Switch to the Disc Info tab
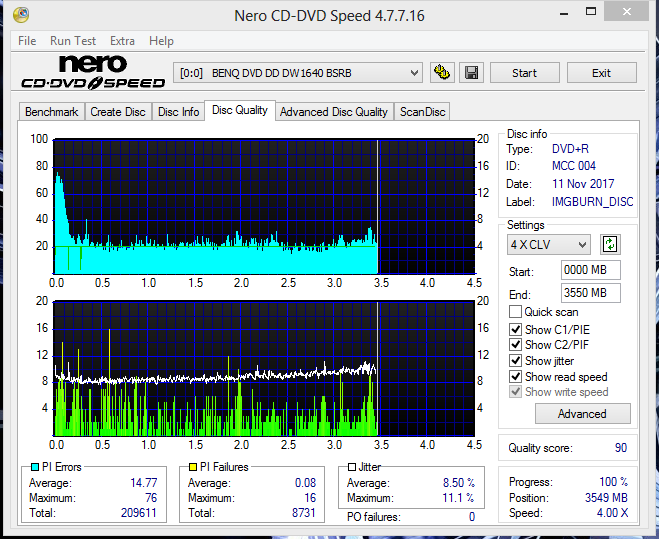This screenshot has width=659, height=539. point(178,112)
